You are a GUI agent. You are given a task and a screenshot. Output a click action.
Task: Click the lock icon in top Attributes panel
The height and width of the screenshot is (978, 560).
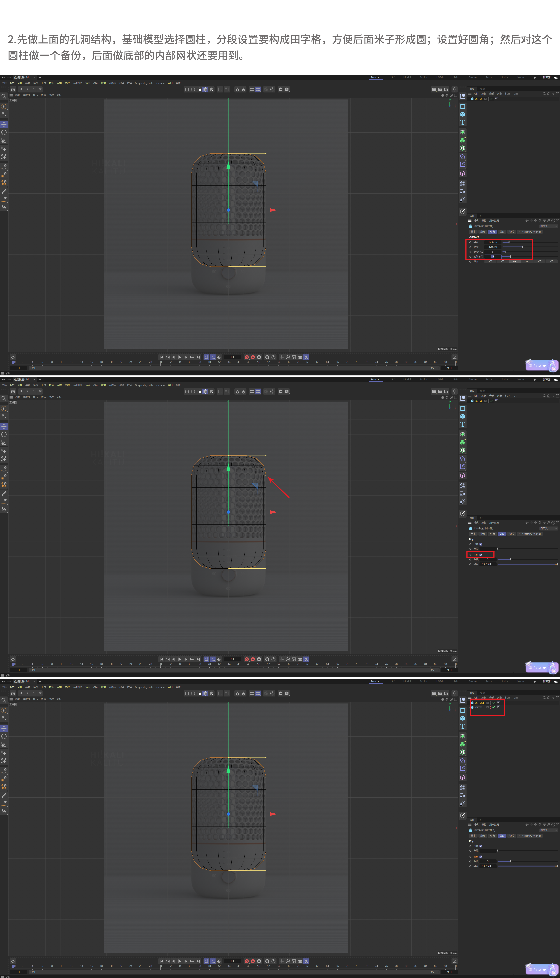(x=549, y=221)
